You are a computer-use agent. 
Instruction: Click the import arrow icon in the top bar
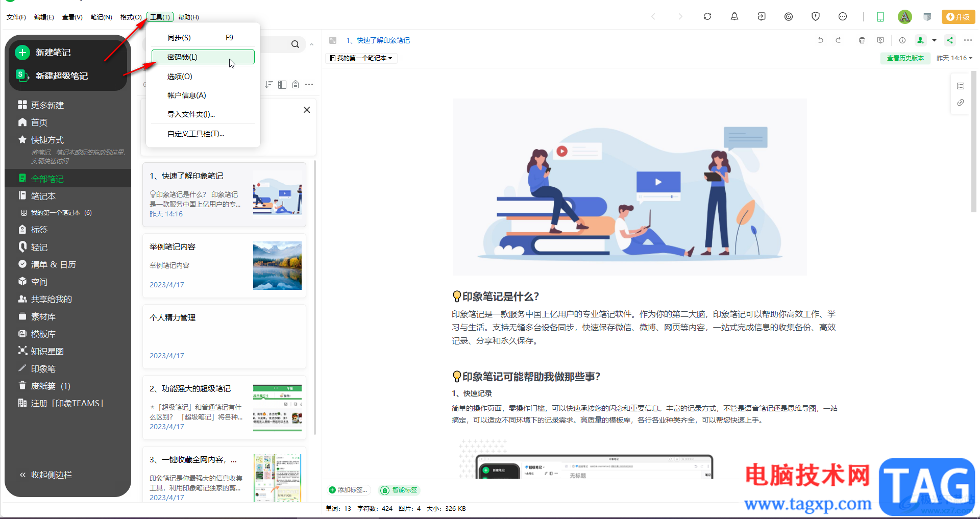[762, 16]
